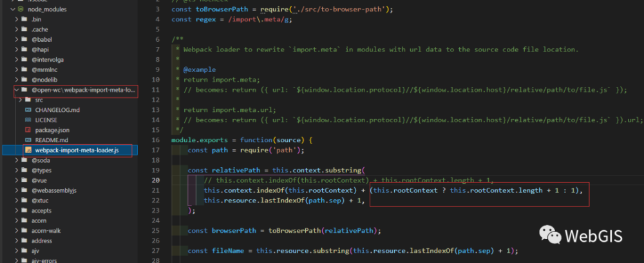Image resolution: width=644 pixels, height=263 pixels.
Task: Expand the accepts folder chevron
Action: pos(17,210)
